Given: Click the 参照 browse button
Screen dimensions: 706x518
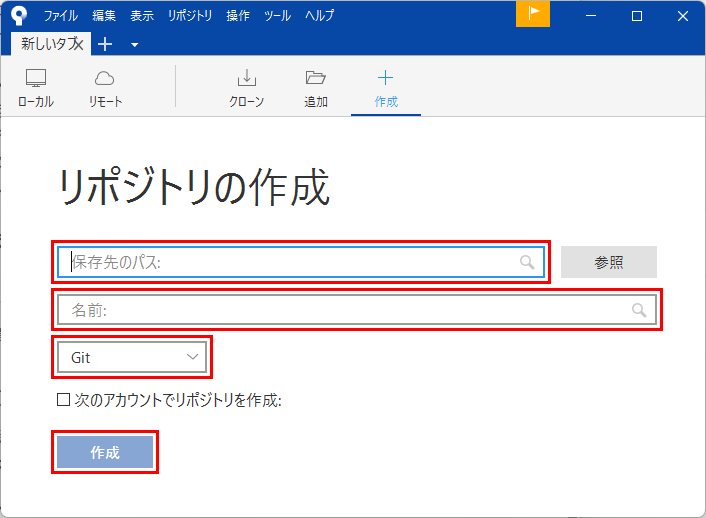Looking at the screenshot, I should (609, 262).
